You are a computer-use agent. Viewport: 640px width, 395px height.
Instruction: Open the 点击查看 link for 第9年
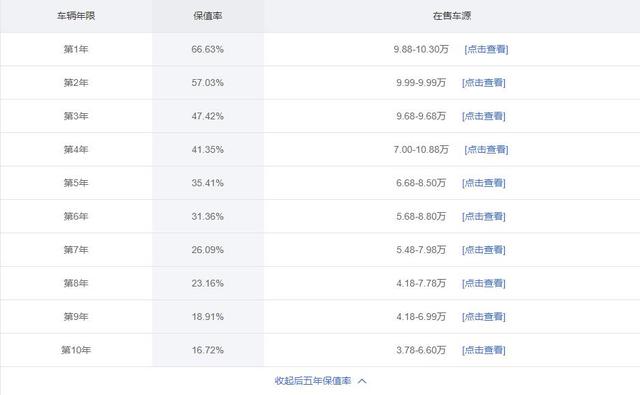tap(484, 317)
